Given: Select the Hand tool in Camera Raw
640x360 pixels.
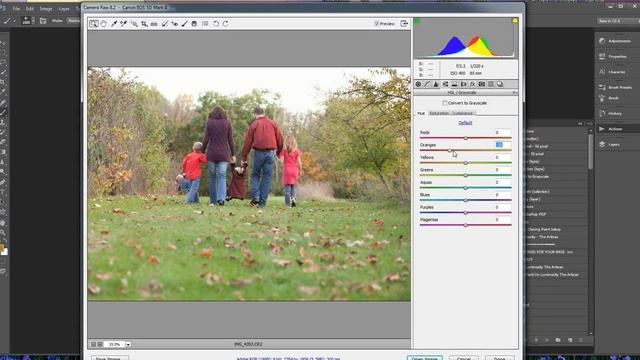Looking at the screenshot, I should pos(104,24).
